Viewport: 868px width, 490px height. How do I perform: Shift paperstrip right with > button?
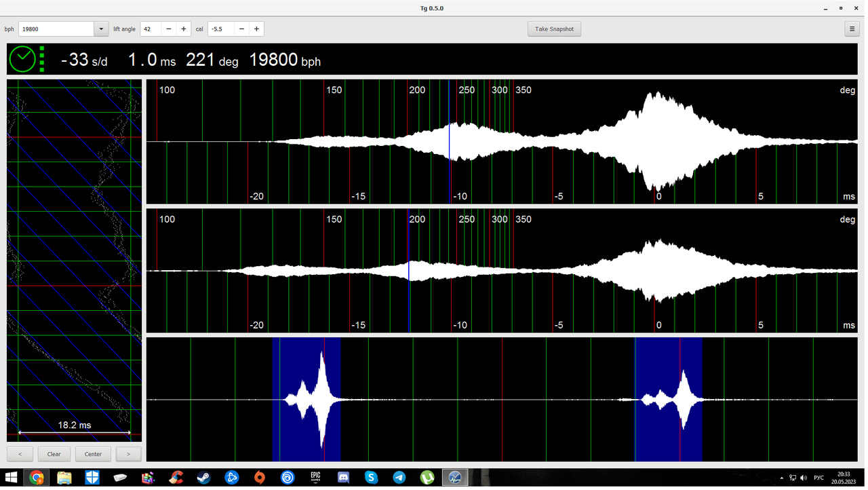129,454
